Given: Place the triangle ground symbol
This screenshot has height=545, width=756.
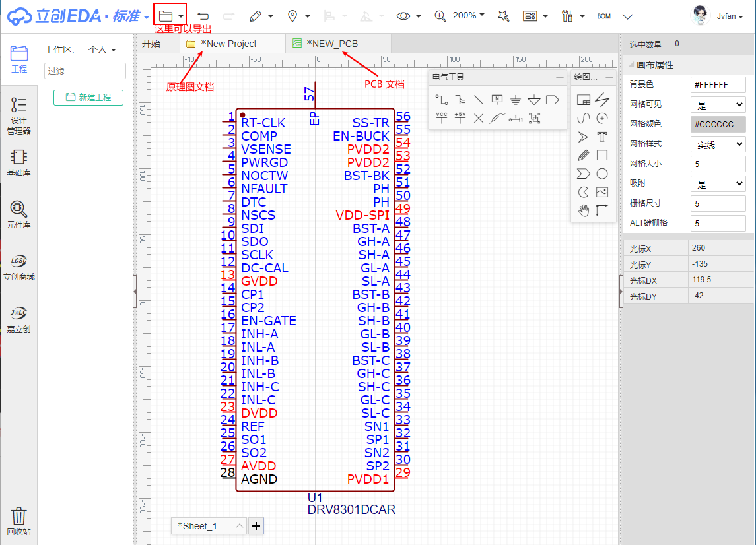Looking at the screenshot, I should (533, 100).
